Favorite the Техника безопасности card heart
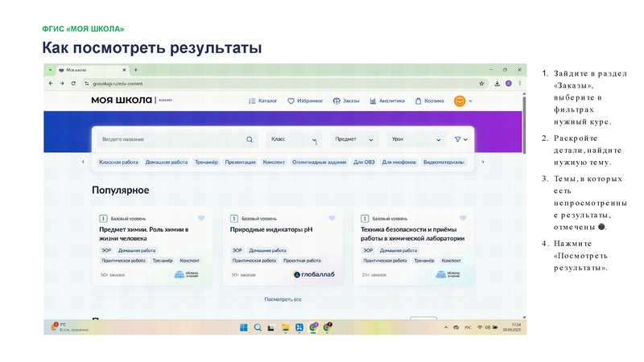Image resolution: width=644 pixels, height=362 pixels. 463,218
